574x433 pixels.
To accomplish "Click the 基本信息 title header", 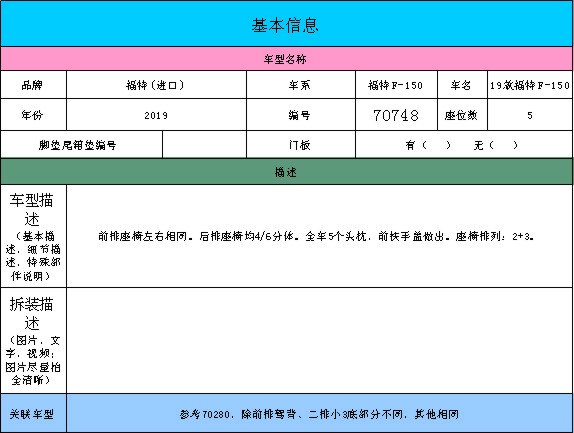I will point(287,24).
